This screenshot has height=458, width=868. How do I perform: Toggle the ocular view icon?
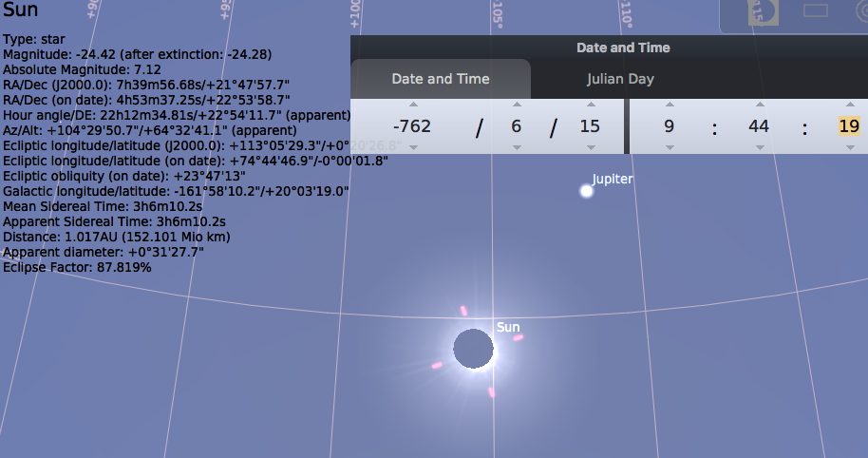click(764, 11)
